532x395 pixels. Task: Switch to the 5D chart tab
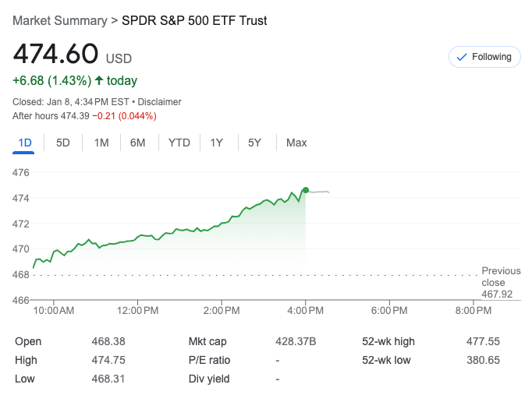coord(63,143)
